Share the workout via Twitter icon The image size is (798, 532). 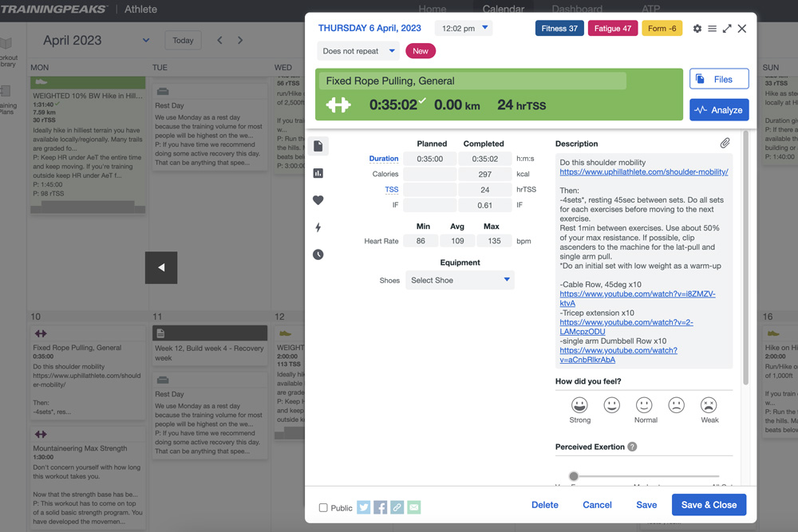pos(364,507)
